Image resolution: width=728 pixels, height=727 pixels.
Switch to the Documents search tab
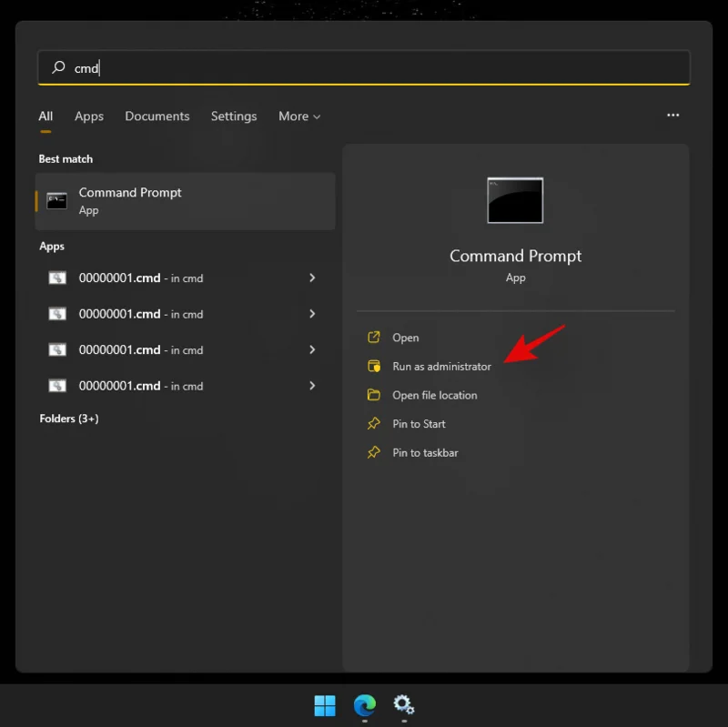coord(157,116)
